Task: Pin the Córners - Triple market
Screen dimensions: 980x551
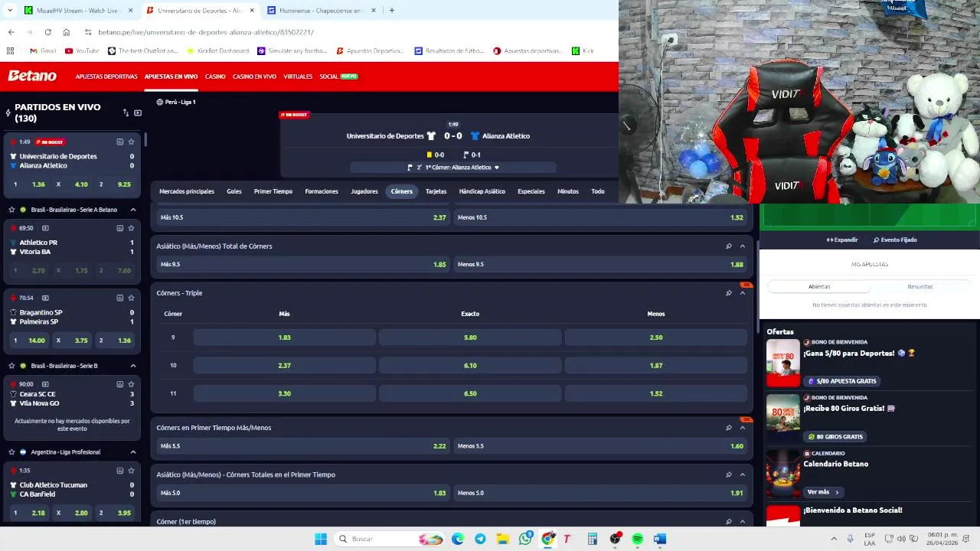Action: coord(728,293)
